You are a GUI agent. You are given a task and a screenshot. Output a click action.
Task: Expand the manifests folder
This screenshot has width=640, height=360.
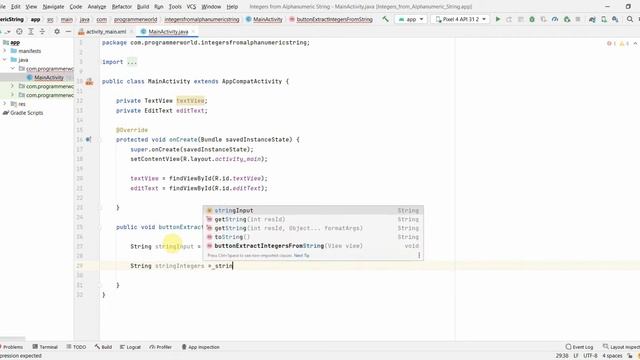(5, 51)
